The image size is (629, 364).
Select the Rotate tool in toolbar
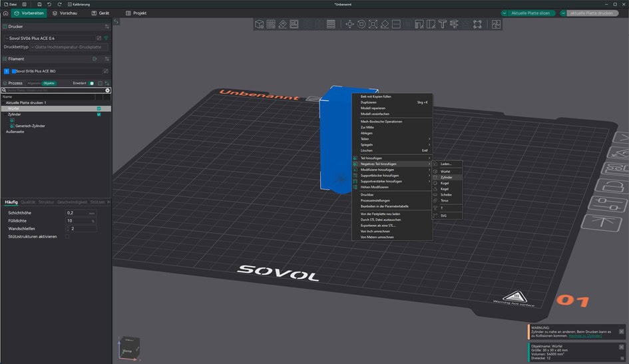coord(361,25)
